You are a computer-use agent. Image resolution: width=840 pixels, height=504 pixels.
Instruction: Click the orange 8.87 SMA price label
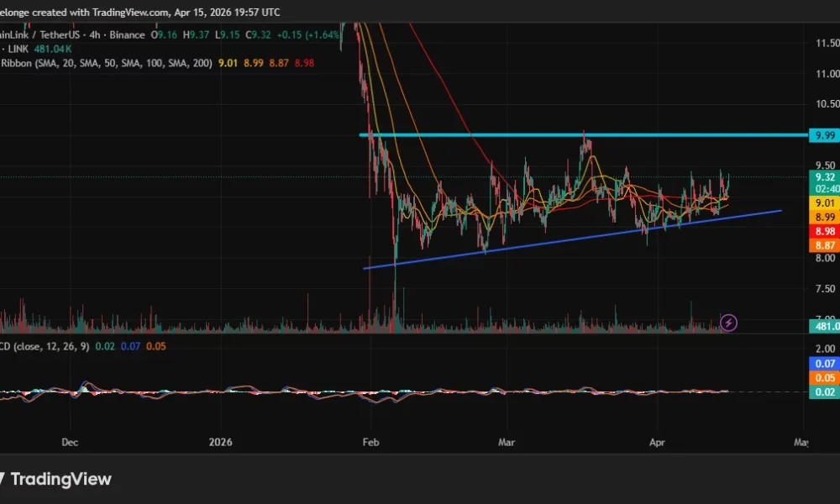[826, 243]
